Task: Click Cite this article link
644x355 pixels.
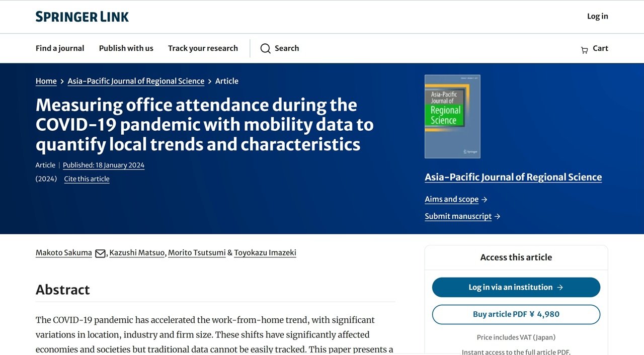Action: coord(87,179)
